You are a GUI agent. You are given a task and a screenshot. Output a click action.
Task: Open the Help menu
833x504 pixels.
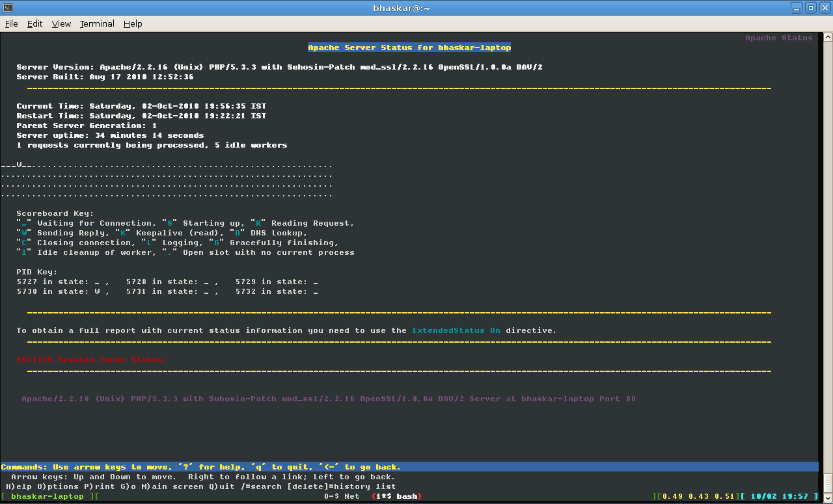pos(133,23)
